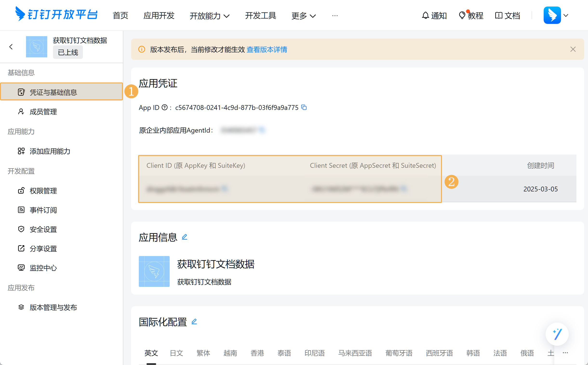
Task: Switch to the 日文 language tab
Action: point(176,353)
